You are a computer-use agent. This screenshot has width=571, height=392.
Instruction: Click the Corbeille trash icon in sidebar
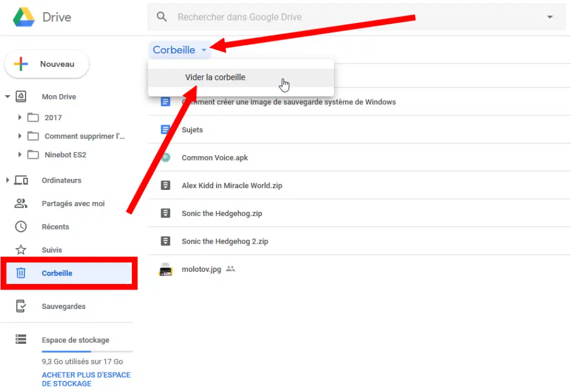click(20, 273)
